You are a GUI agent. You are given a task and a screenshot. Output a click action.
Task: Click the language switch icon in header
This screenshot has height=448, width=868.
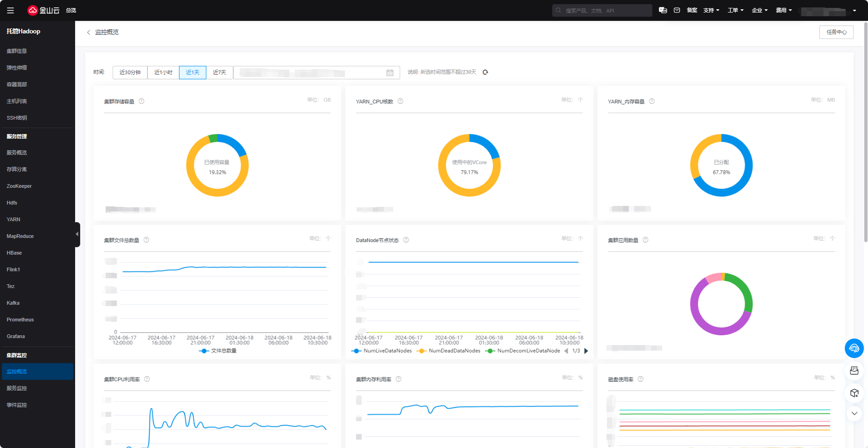click(x=663, y=10)
